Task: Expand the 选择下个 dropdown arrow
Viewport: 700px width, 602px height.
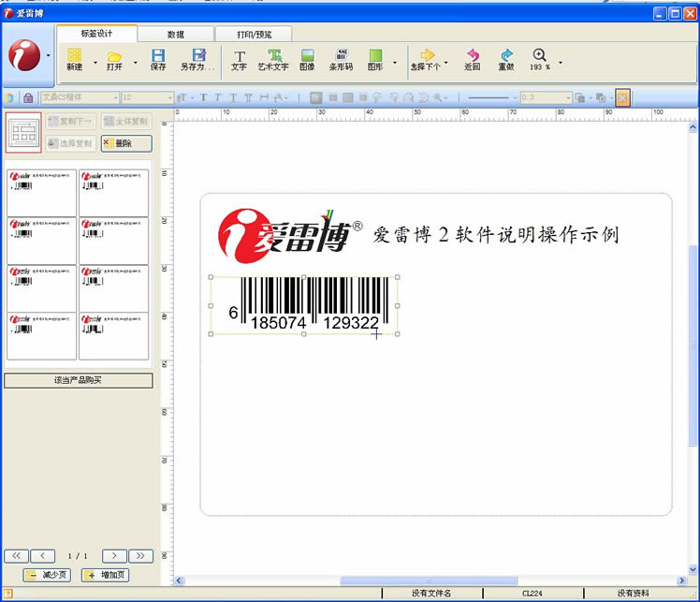Action: 446,63
